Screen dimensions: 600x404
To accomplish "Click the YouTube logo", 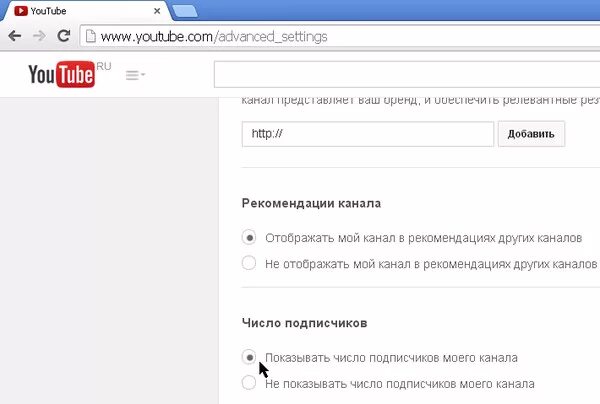I will (x=62, y=74).
